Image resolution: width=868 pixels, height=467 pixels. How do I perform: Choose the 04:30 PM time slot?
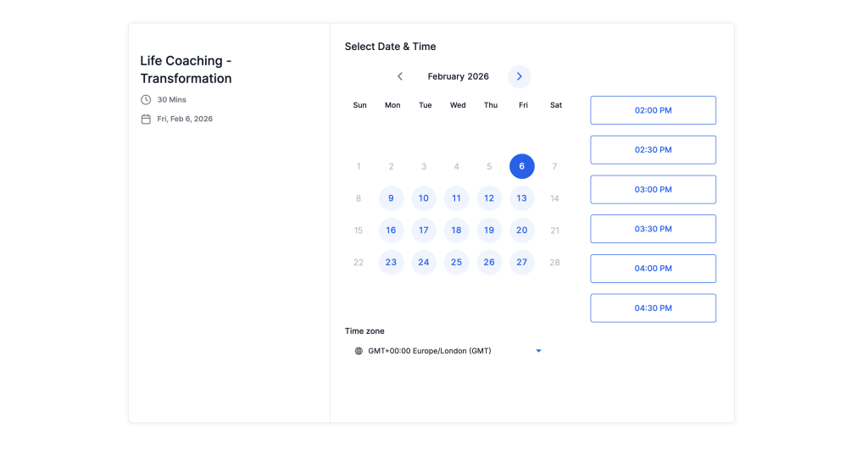[x=653, y=309]
